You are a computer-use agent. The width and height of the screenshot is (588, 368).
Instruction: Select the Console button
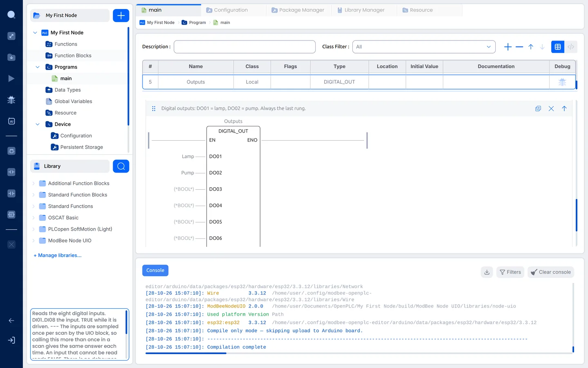155,270
